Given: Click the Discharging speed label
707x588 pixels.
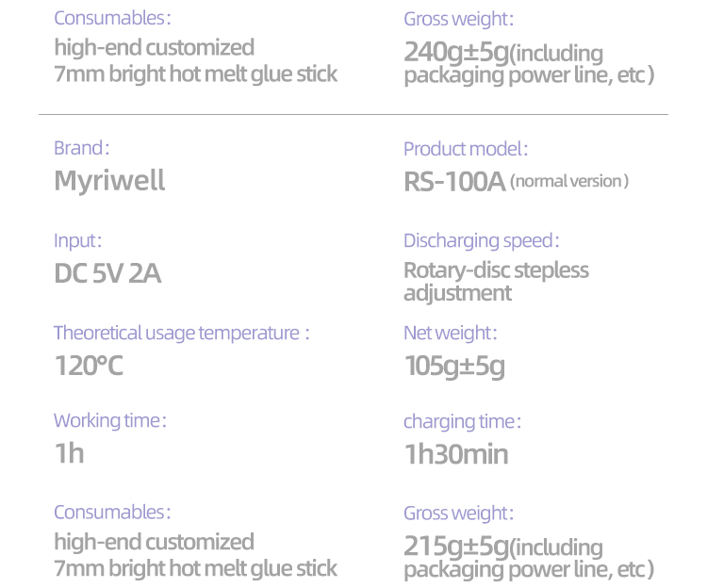Looking at the screenshot, I should pos(481,241).
